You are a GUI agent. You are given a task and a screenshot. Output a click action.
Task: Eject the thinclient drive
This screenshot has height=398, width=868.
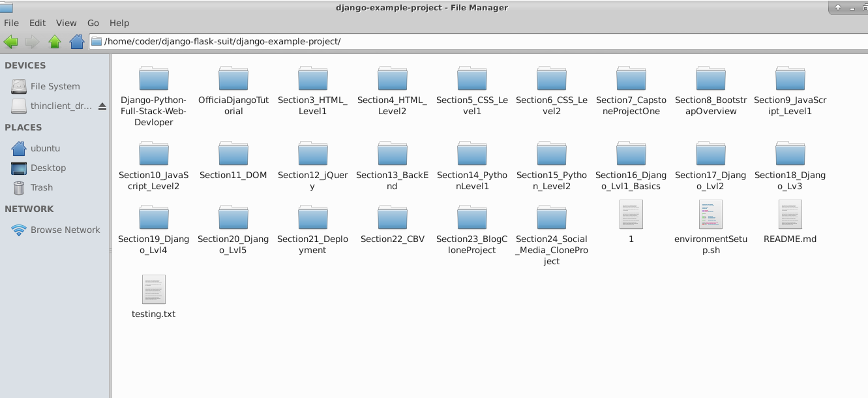coord(102,106)
